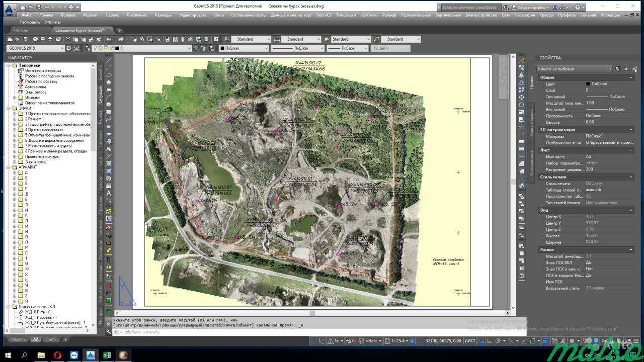
Task: Click the annotation scale icon beside 1:25.4
Action: coord(388,341)
